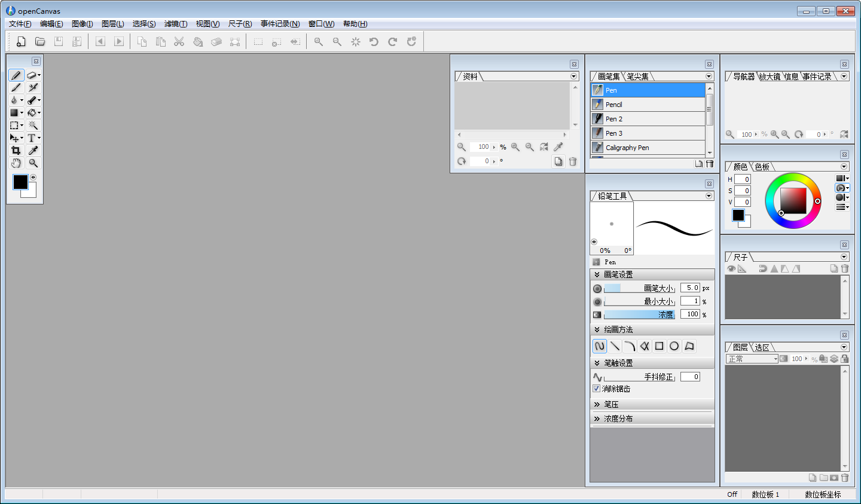Click the Undo arrow in toolbar
The width and height of the screenshot is (861, 504).
(374, 41)
